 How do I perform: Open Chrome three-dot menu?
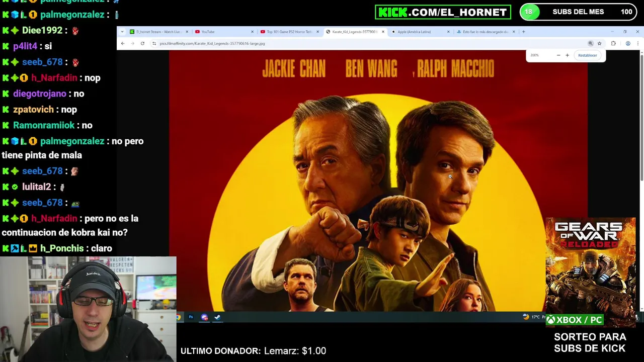click(637, 43)
